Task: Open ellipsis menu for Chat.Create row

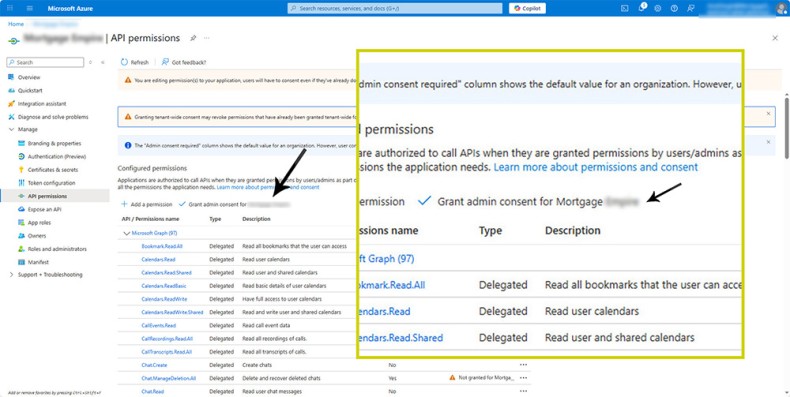Action: [523, 365]
